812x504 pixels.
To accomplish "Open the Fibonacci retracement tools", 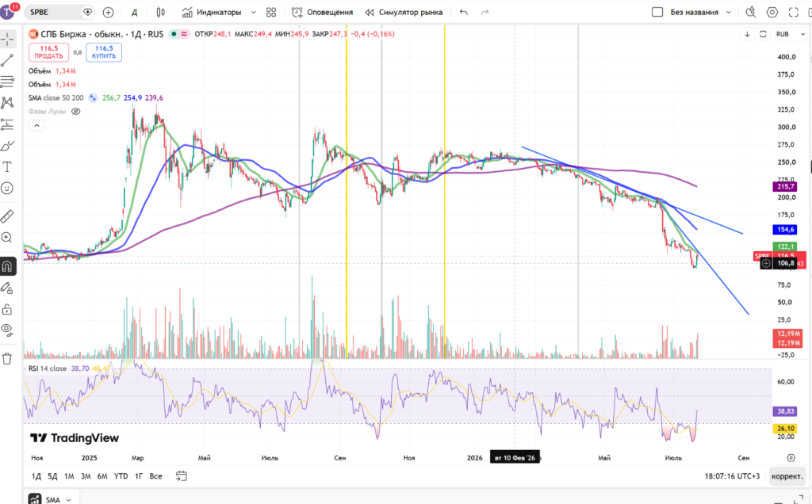I will pos(7,82).
